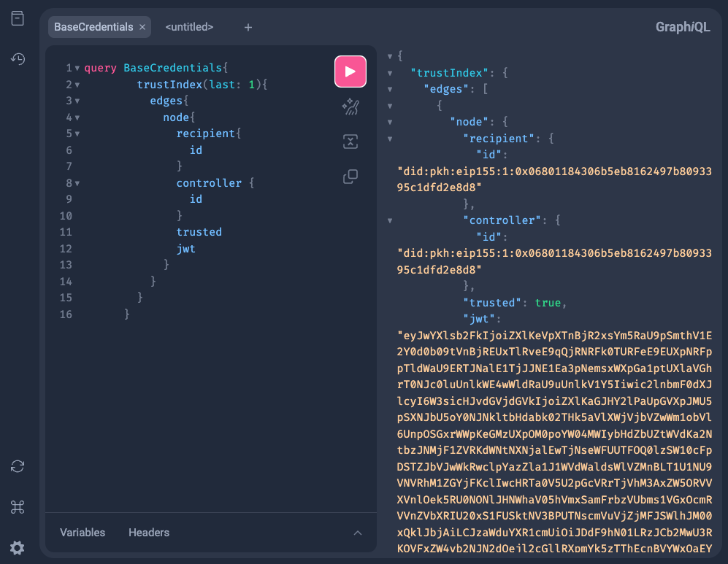Viewport: 728px width, 564px height.
Task: Click 'controller' in the query editor
Action: coord(209,182)
